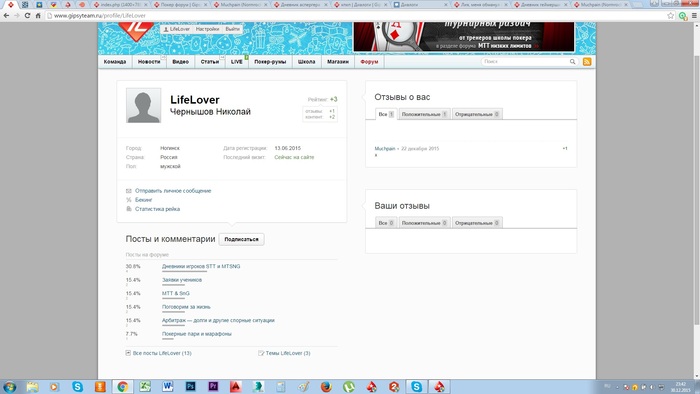Click the Подписаться button
The image size is (700, 394).
point(242,239)
